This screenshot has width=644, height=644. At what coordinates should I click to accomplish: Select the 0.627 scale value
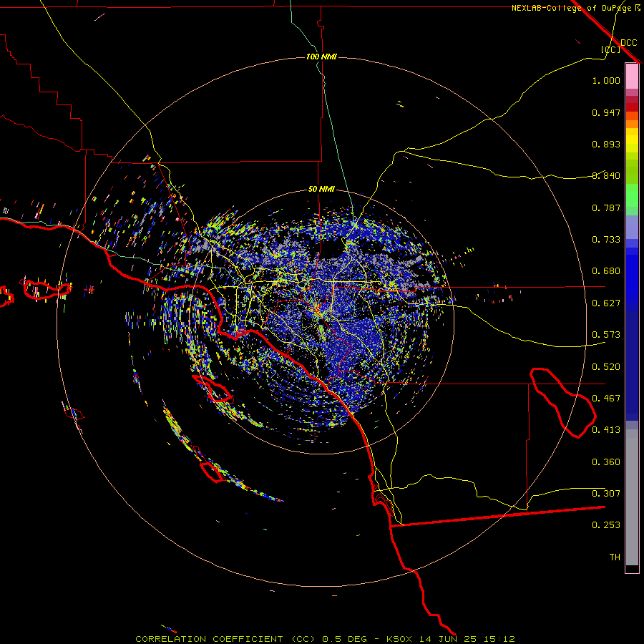click(x=606, y=303)
